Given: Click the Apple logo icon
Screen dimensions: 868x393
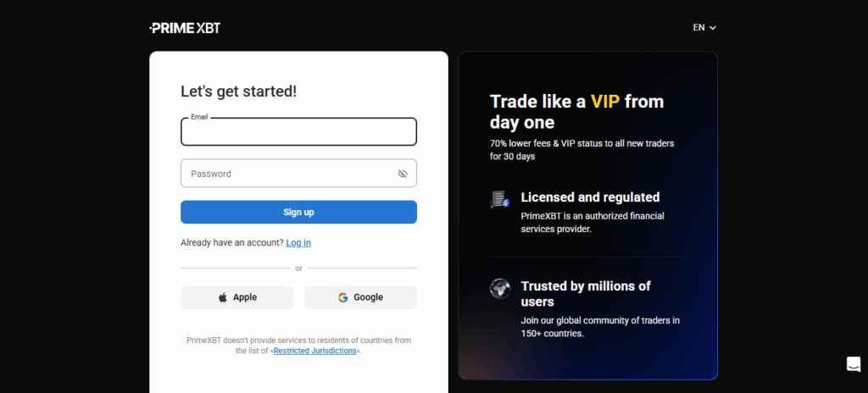Looking at the screenshot, I should [223, 297].
